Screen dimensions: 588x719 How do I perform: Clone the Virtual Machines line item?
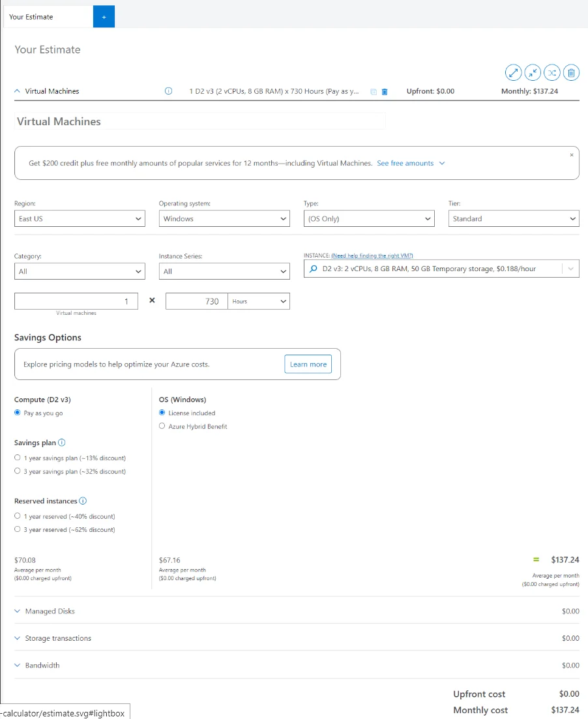[374, 92]
